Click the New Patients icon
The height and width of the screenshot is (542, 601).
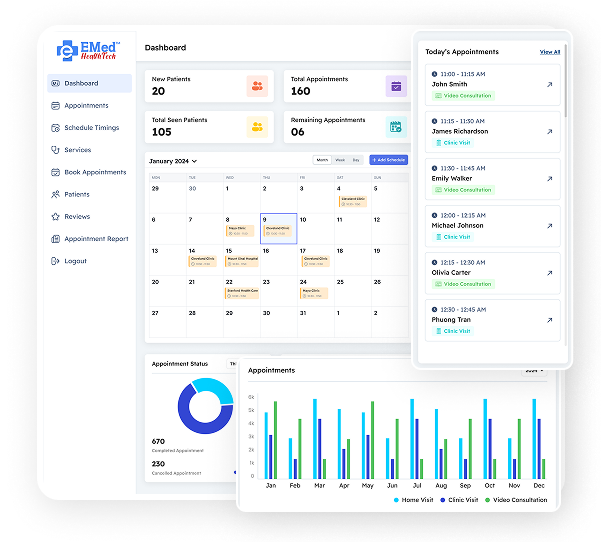(x=257, y=87)
